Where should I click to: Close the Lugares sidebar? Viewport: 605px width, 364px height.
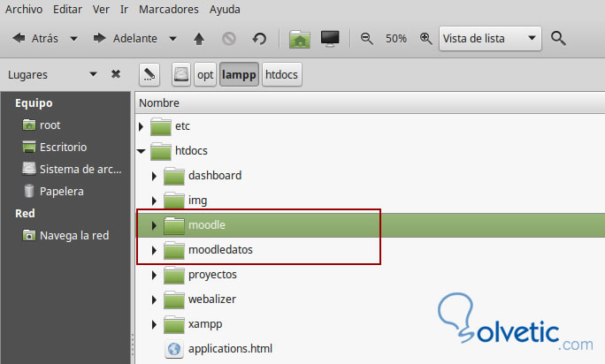116,74
